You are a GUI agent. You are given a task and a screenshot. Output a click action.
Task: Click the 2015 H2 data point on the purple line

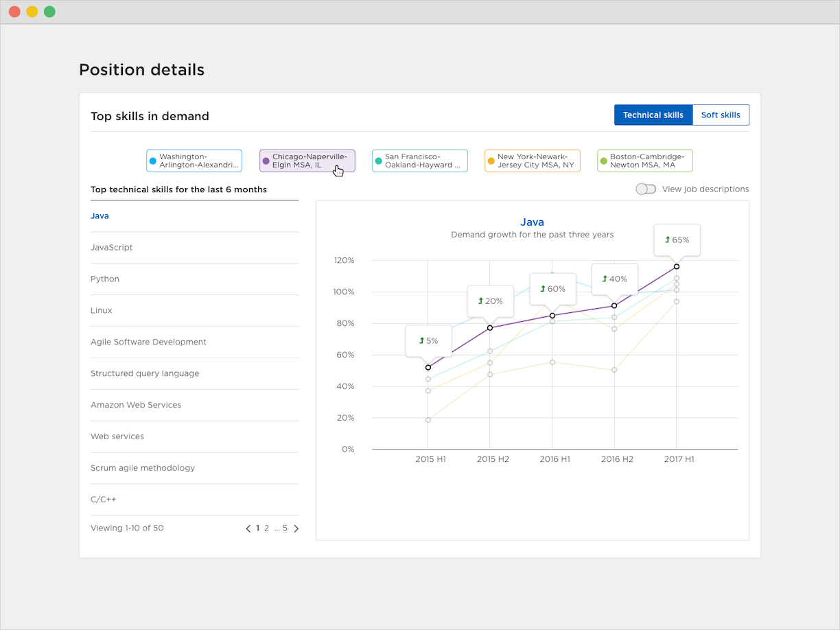coord(490,327)
